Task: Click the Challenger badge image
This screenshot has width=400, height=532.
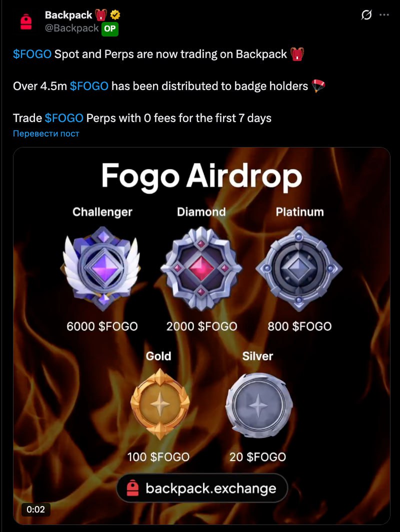Action: click(x=101, y=268)
